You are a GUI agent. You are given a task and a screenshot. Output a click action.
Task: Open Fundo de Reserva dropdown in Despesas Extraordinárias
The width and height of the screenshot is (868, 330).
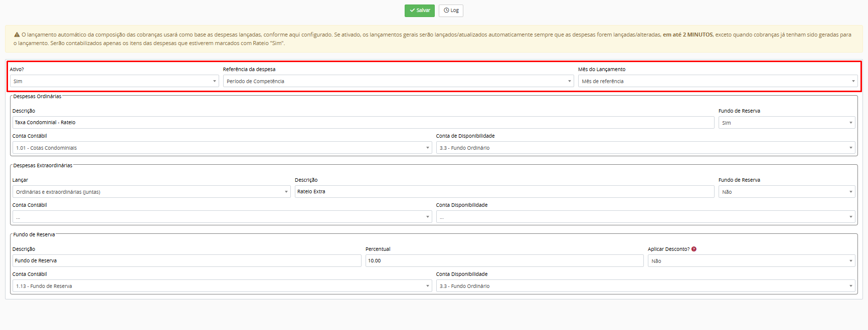pyautogui.click(x=786, y=192)
